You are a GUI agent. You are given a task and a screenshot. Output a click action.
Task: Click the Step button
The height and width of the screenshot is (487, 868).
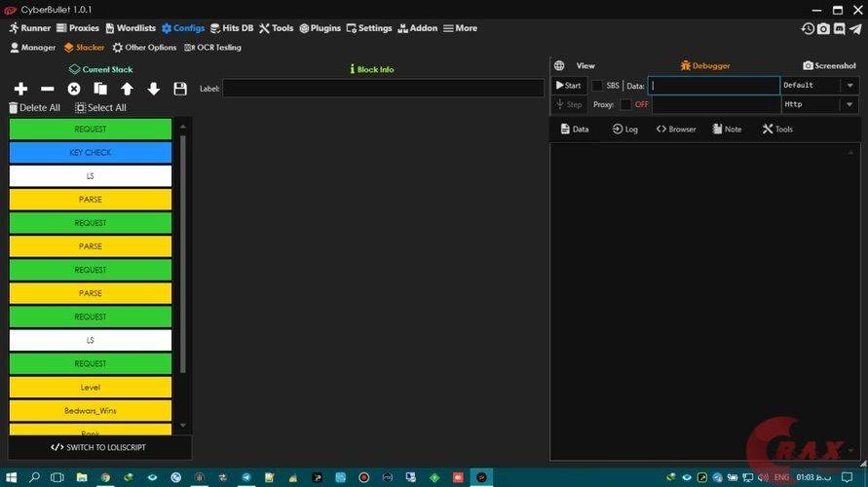(x=569, y=104)
